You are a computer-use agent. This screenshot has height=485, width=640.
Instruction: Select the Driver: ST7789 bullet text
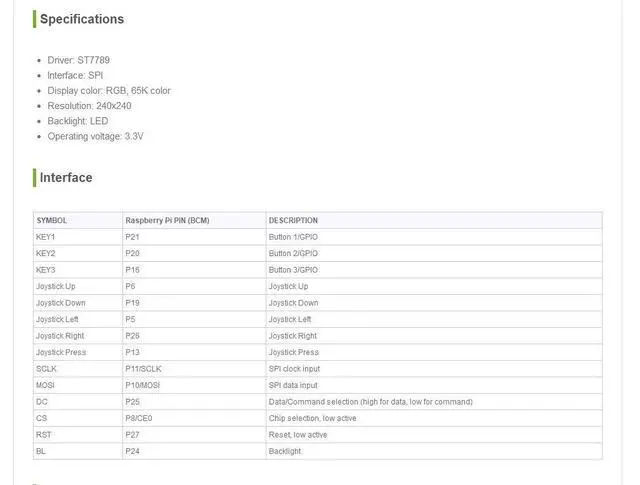(x=78, y=60)
